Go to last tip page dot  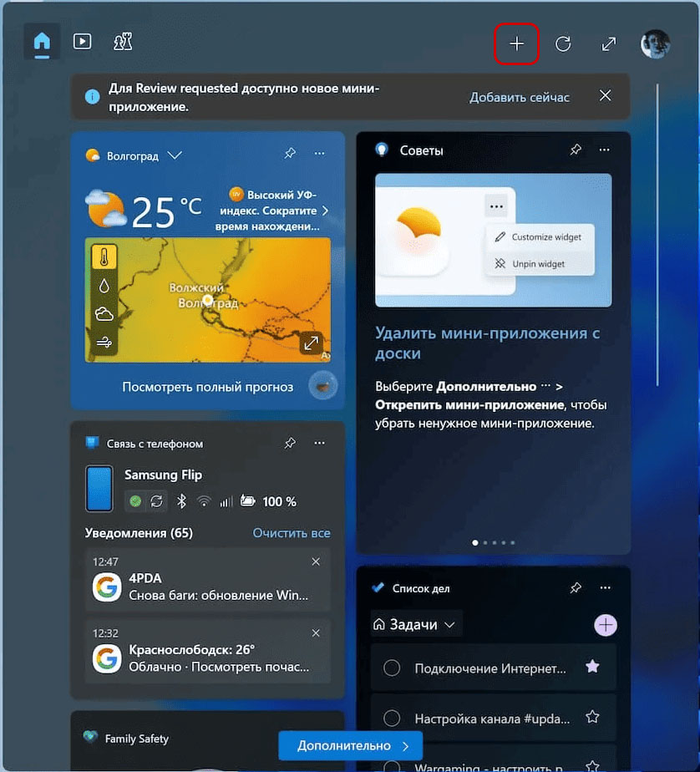pyautogui.click(x=513, y=542)
